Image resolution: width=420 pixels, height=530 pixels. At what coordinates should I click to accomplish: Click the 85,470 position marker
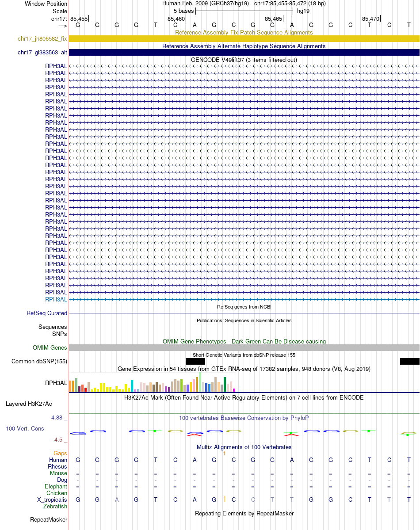point(371,19)
